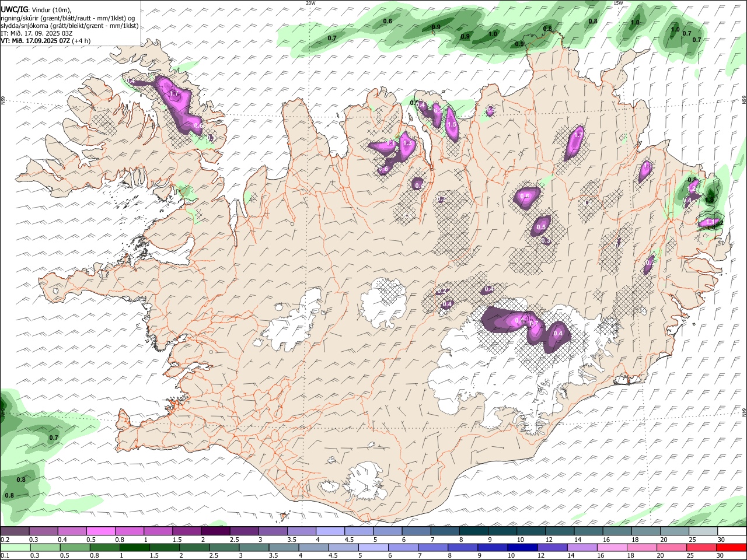
Task: Click the 18 label in the lower legend row
Action: [x=631, y=556]
